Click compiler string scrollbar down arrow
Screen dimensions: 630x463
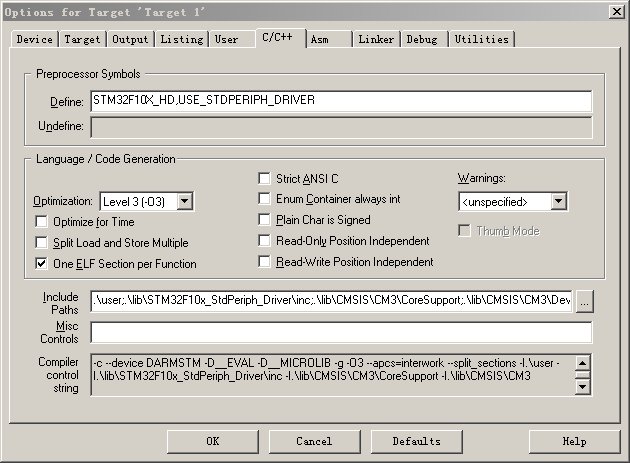[583, 387]
